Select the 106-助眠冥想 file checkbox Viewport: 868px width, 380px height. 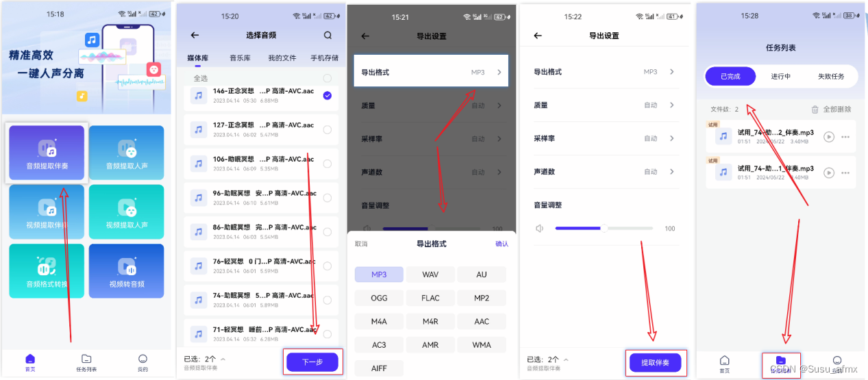pos(327,164)
